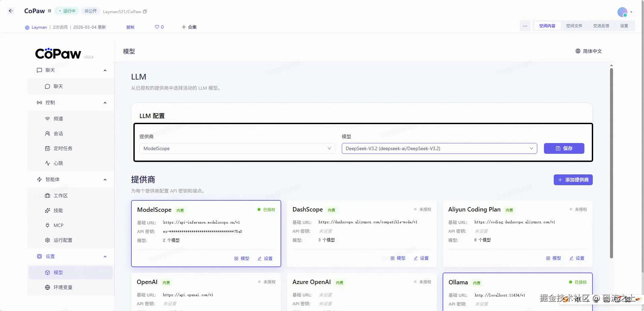644x311 pixels.
Task: Open the 模型 dropdown showing DeepSeek-V3.2
Action: [x=439, y=148]
